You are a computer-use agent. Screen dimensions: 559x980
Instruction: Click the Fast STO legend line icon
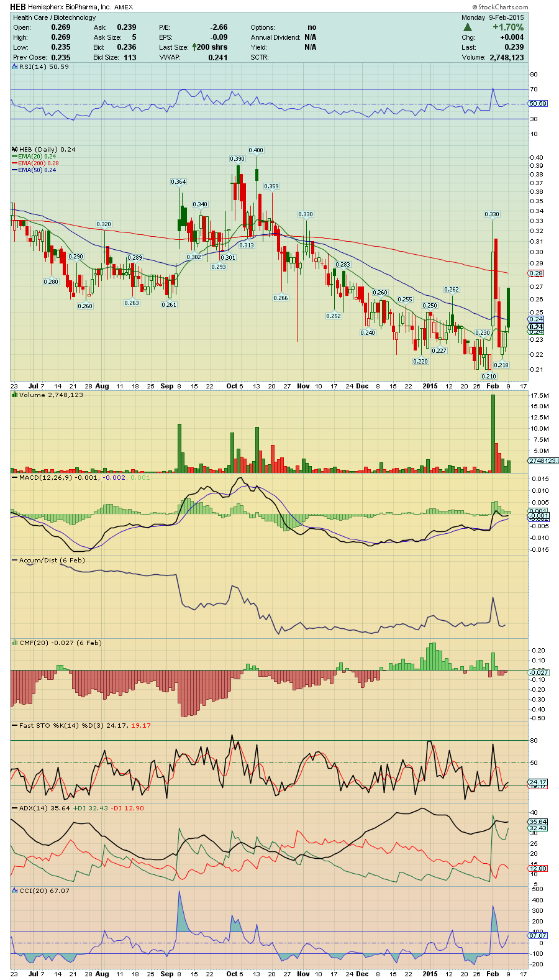15,725
